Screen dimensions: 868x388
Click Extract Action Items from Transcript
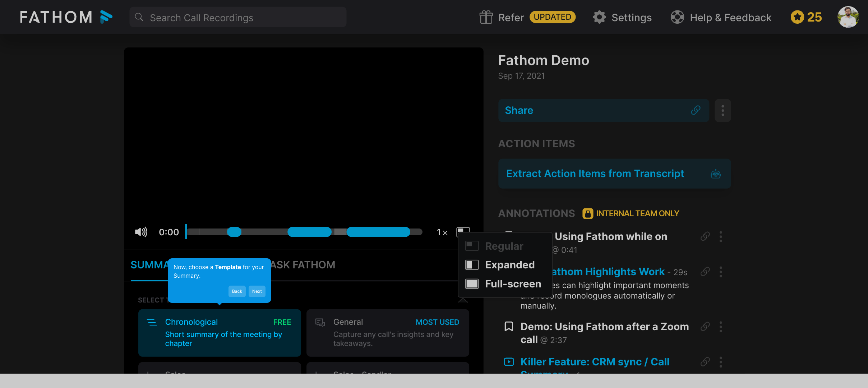coord(614,174)
